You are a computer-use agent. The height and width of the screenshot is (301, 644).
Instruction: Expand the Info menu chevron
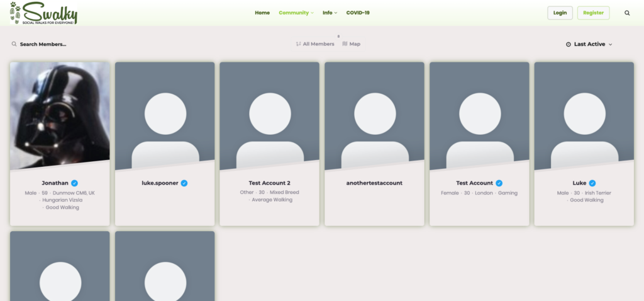(336, 13)
